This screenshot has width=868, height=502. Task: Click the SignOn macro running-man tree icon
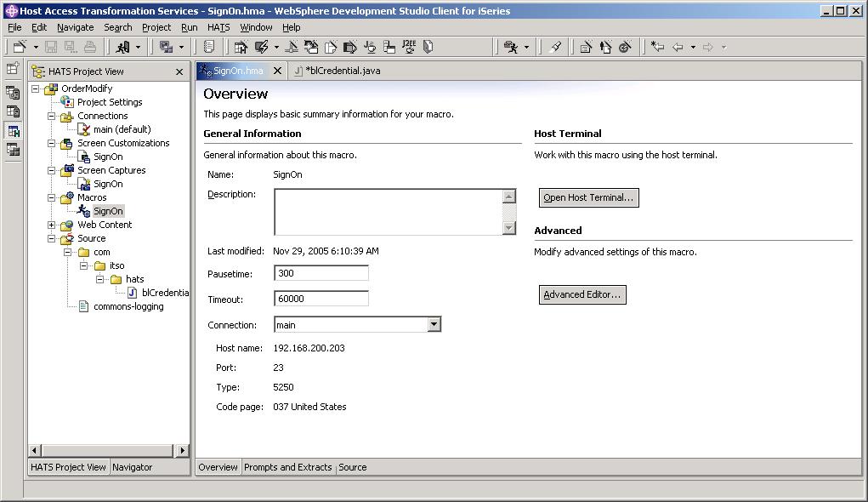[83, 210]
